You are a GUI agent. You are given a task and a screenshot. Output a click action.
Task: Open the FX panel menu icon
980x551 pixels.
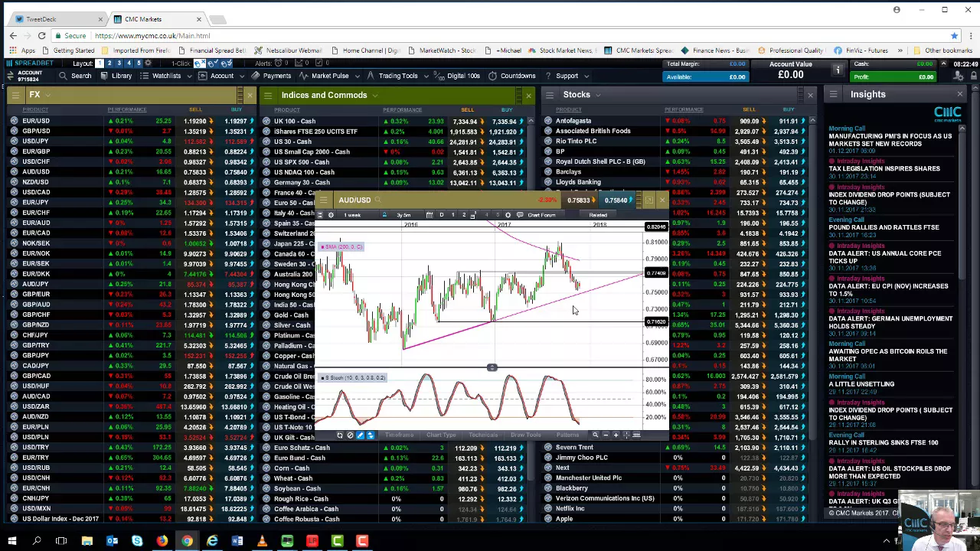pyautogui.click(x=15, y=95)
